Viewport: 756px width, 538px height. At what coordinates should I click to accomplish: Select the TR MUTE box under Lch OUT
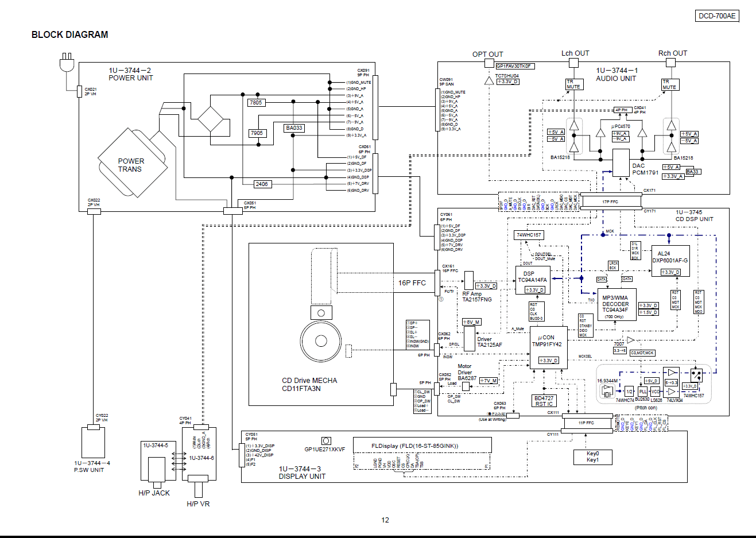coord(574,84)
